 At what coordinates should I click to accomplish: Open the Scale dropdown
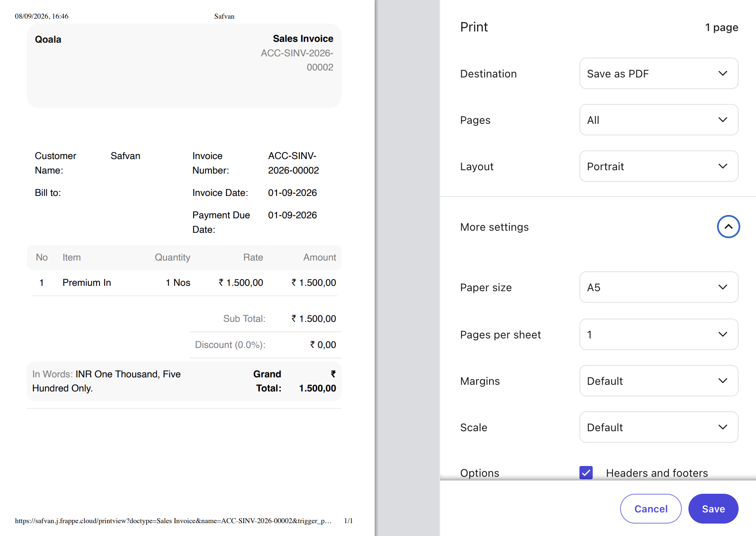(x=659, y=427)
